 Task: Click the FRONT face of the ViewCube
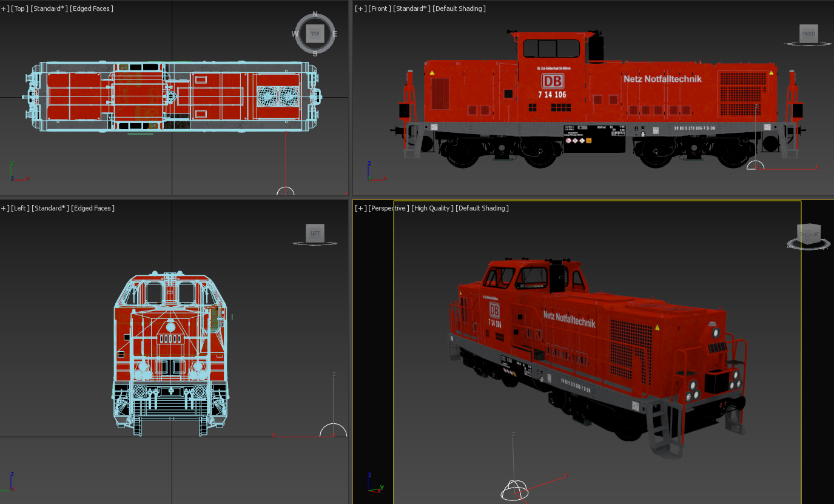click(x=809, y=34)
